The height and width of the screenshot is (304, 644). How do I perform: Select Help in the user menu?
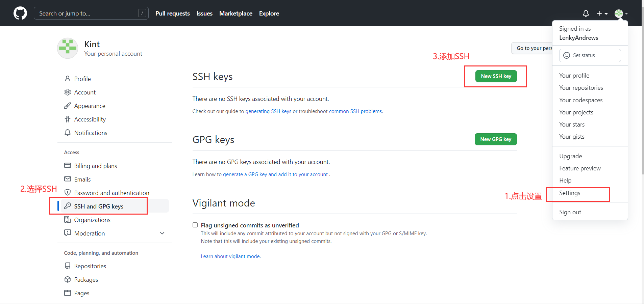click(x=590, y=181)
